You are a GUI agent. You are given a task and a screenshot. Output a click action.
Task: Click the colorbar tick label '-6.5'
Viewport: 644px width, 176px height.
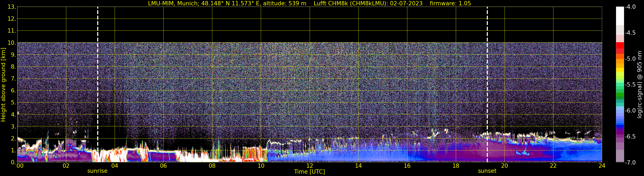(x=630, y=137)
